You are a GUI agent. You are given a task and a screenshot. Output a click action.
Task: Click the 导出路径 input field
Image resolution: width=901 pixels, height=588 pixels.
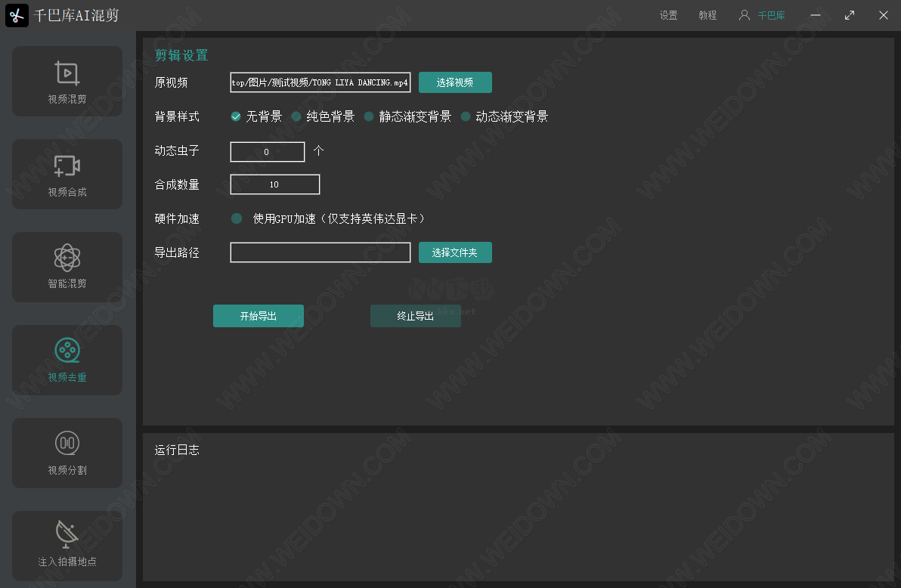click(x=320, y=252)
